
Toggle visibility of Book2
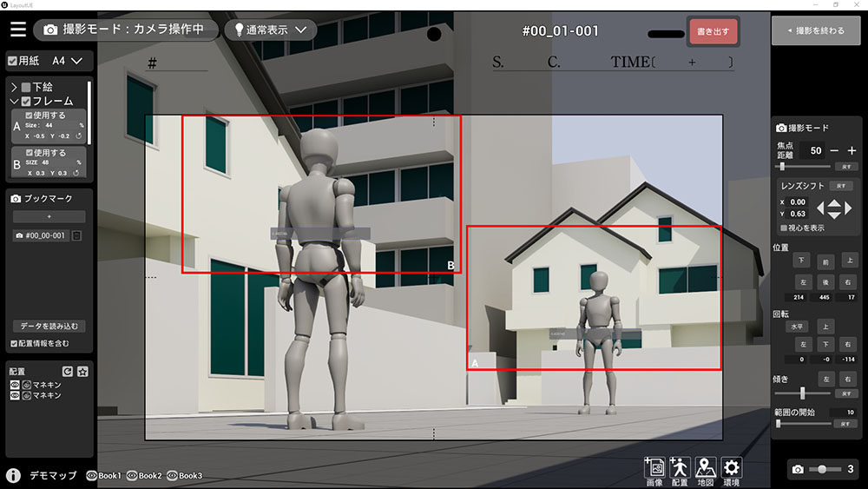pos(133,476)
